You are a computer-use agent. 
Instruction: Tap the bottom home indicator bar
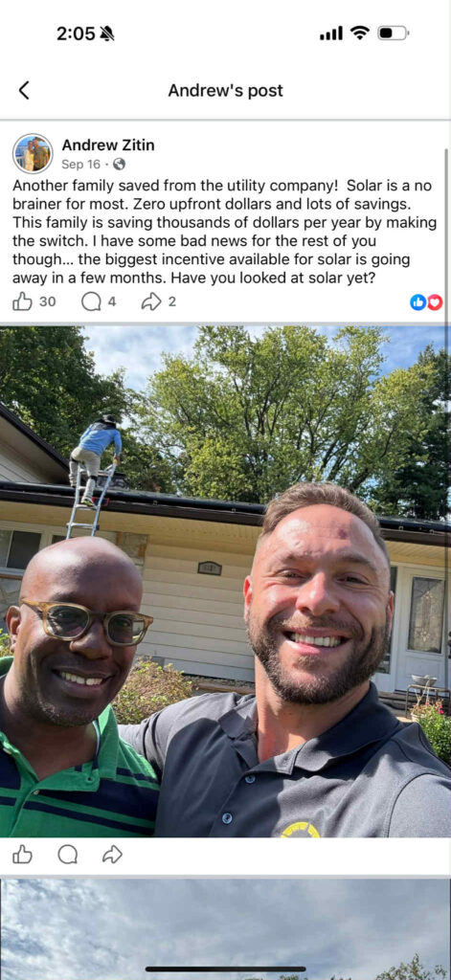[225, 969]
